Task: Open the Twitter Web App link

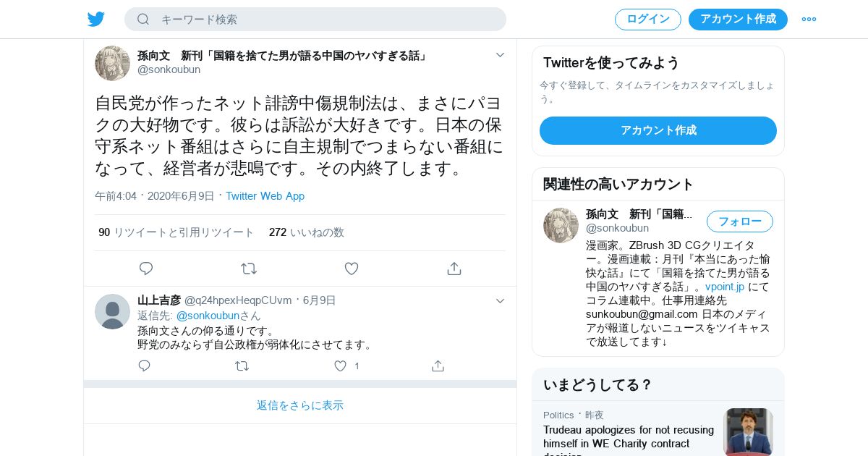Action: (x=265, y=196)
